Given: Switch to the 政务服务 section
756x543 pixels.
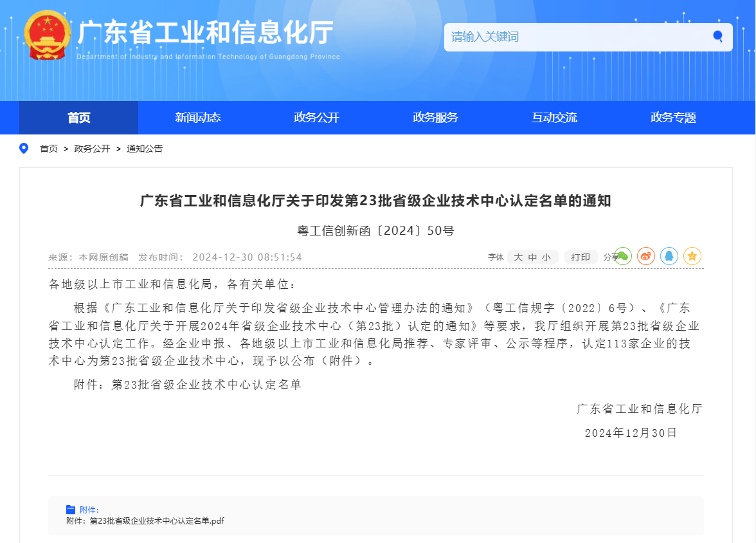Looking at the screenshot, I should (435, 118).
